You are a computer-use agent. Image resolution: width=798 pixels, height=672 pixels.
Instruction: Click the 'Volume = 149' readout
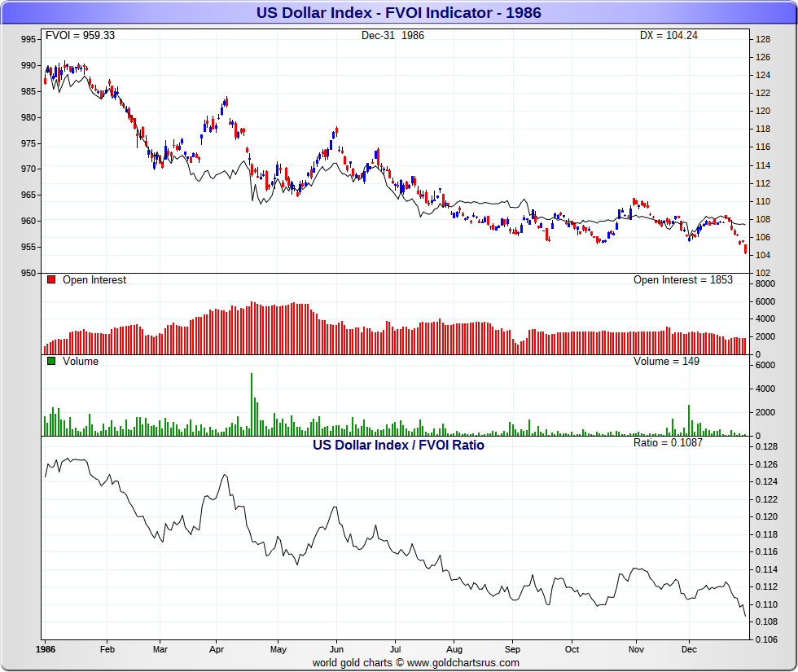pos(666,362)
